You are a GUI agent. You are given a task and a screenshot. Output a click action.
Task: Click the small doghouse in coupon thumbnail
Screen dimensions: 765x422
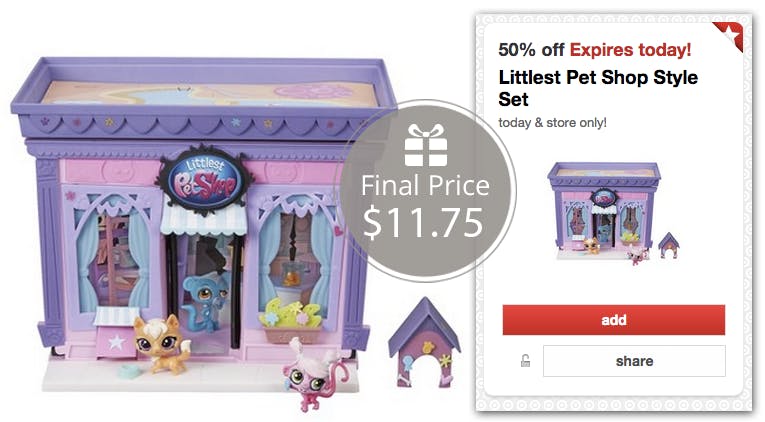pos(668,245)
